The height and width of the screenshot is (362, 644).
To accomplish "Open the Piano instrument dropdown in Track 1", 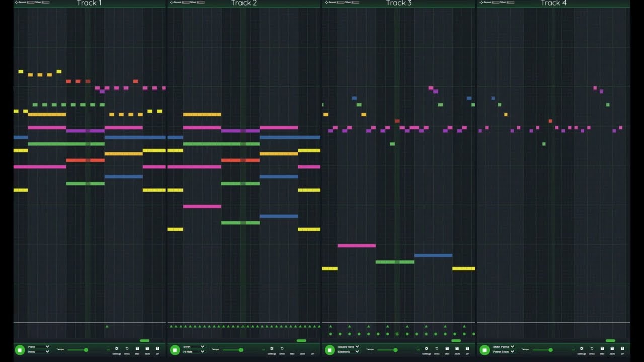I will click(x=39, y=347).
